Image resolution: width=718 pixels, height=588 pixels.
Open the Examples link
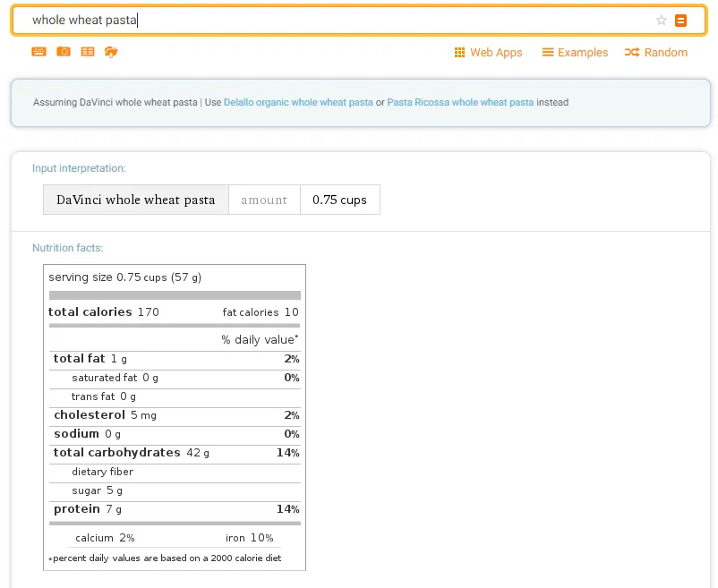[575, 53]
